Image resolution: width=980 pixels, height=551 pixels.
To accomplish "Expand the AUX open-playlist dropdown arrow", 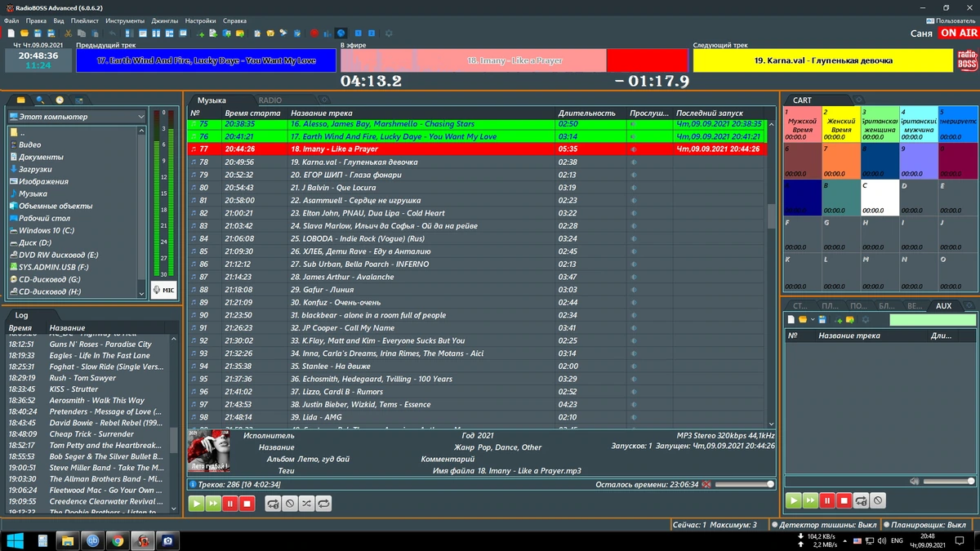I will pos(813,319).
